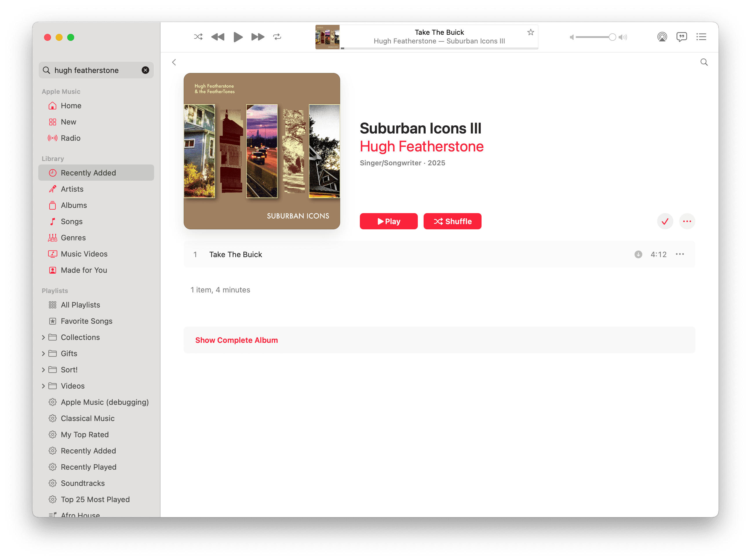
Task: Clear the hugh featherstone search text
Action: [x=145, y=70]
